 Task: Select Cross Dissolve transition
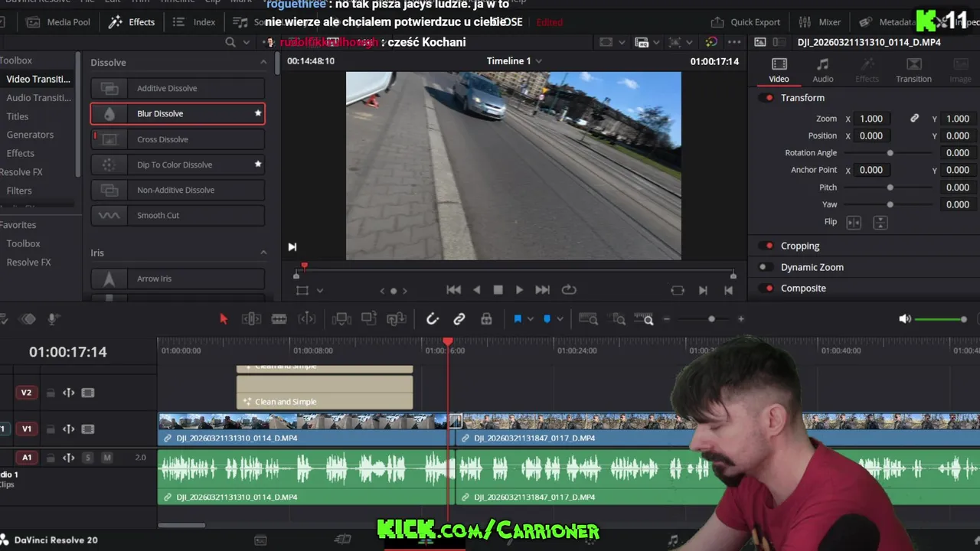click(x=178, y=139)
